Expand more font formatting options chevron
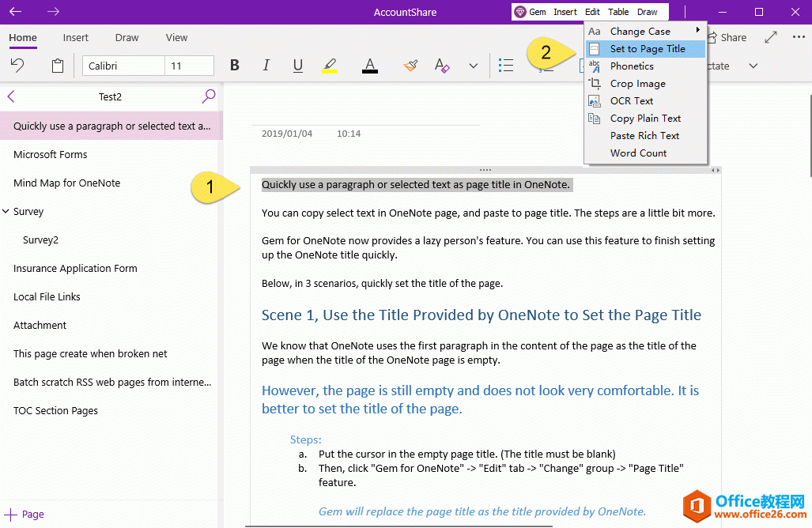This screenshot has height=528, width=812. (x=474, y=66)
